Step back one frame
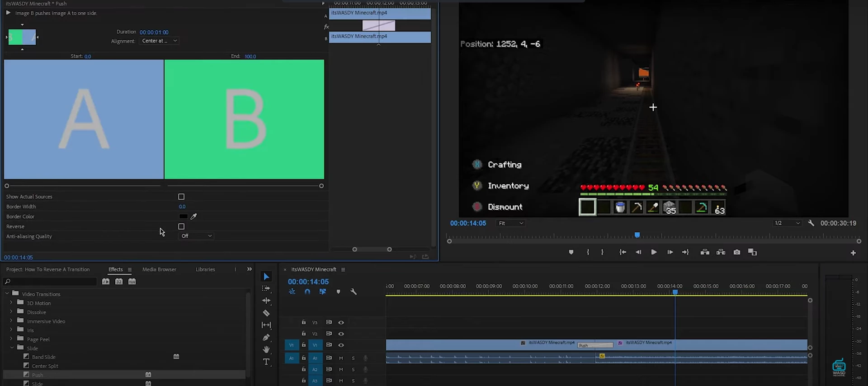The width and height of the screenshot is (868, 386). click(x=638, y=252)
